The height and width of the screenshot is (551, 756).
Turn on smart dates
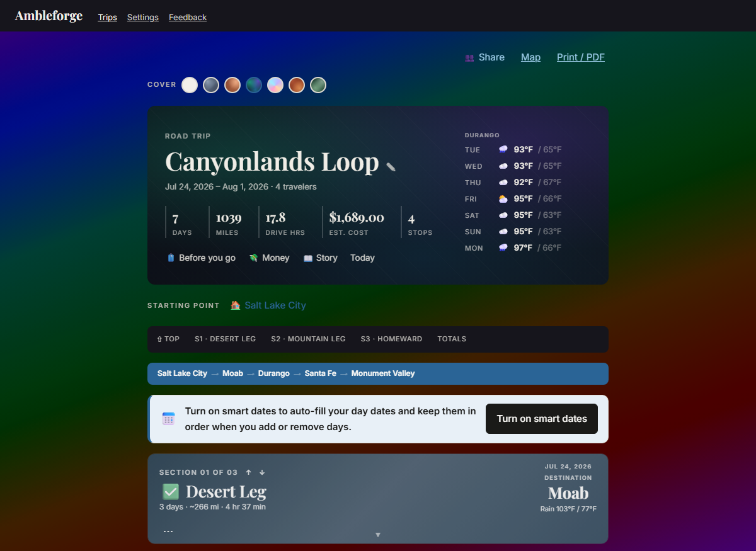(x=542, y=419)
